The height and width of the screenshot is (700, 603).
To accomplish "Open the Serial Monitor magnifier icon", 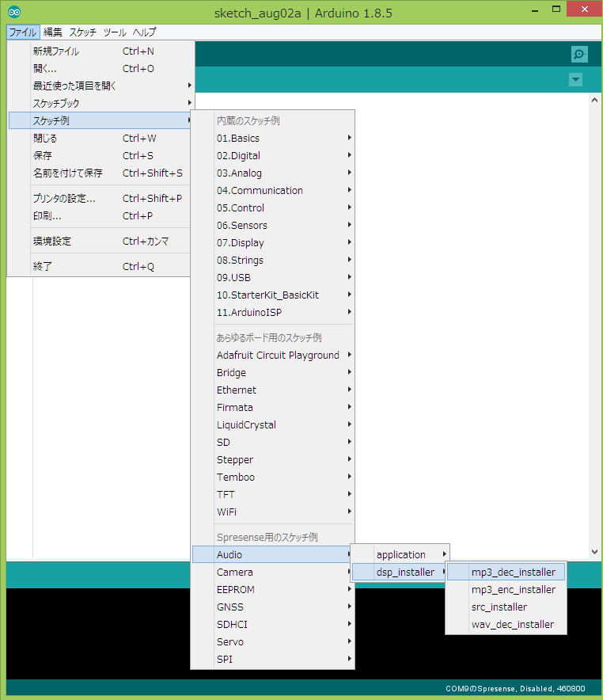I will pyautogui.click(x=579, y=55).
